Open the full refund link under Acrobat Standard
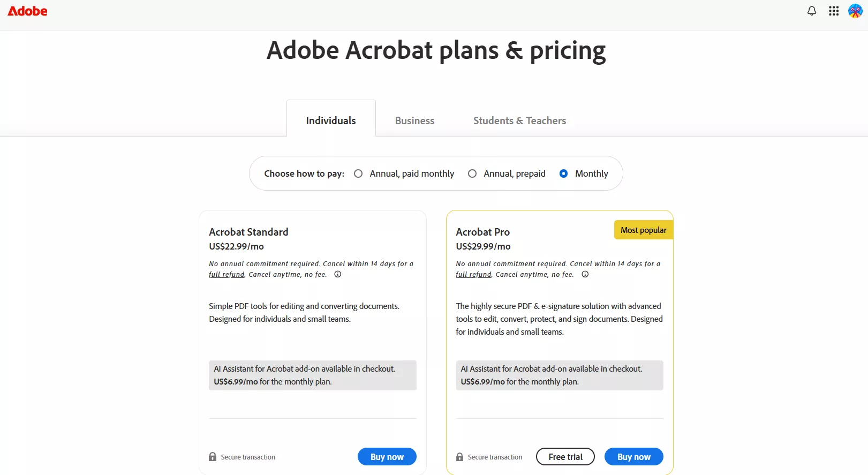Viewport: 868px width, 475px height. pyautogui.click(x=226, y=274)
